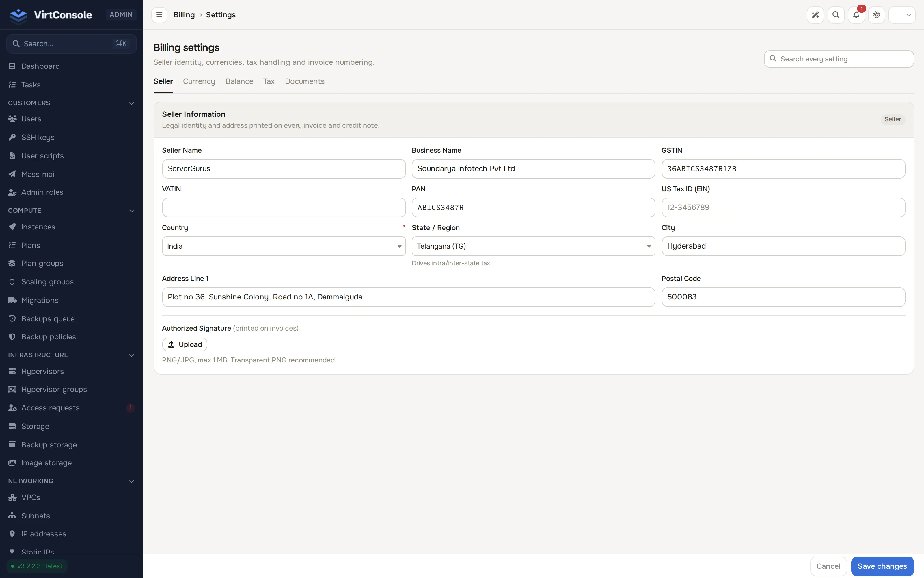The height and width of the screenshot is (578, 924).
Task: Switch to the Currency tab
Action: click(x=199, y=81)
